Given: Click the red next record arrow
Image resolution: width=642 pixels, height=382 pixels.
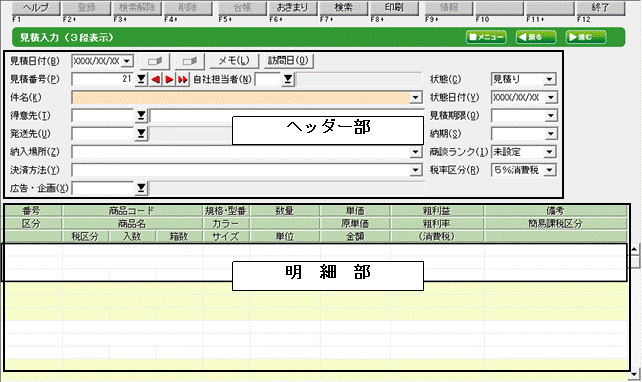Looking at the screenshot, I should pos(169,79).
